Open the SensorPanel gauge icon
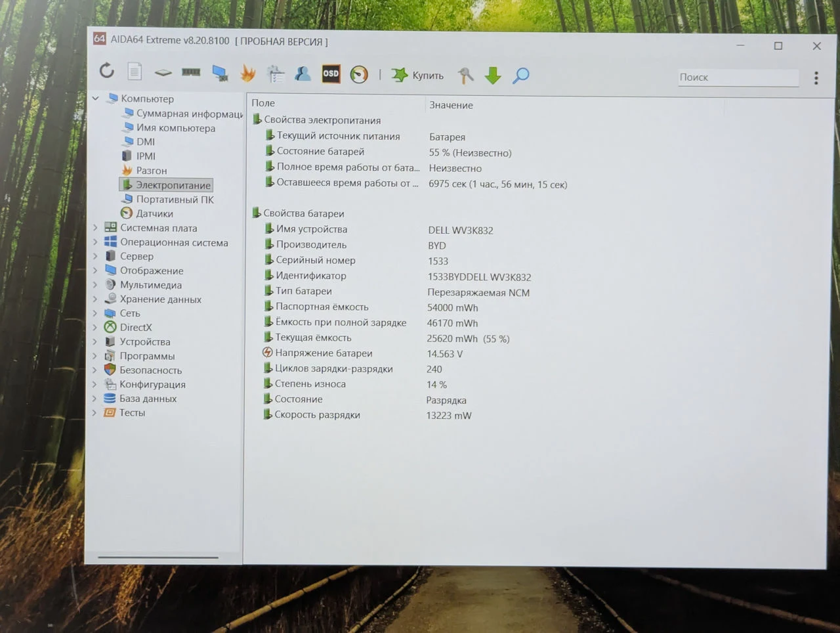Image resolution: width=840 pixels, height=633 pixels. tap(359, 74)
